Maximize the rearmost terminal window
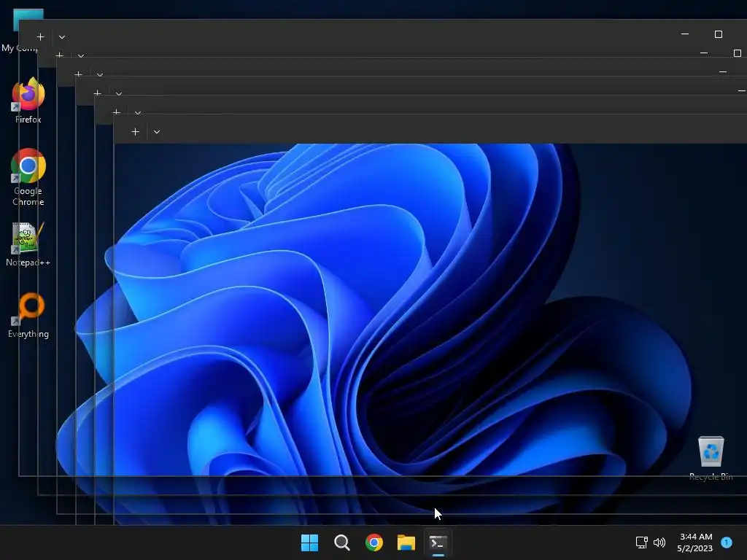Image resolution: width=747 pixels, height=560 pixels. click(x=719, y=34)
